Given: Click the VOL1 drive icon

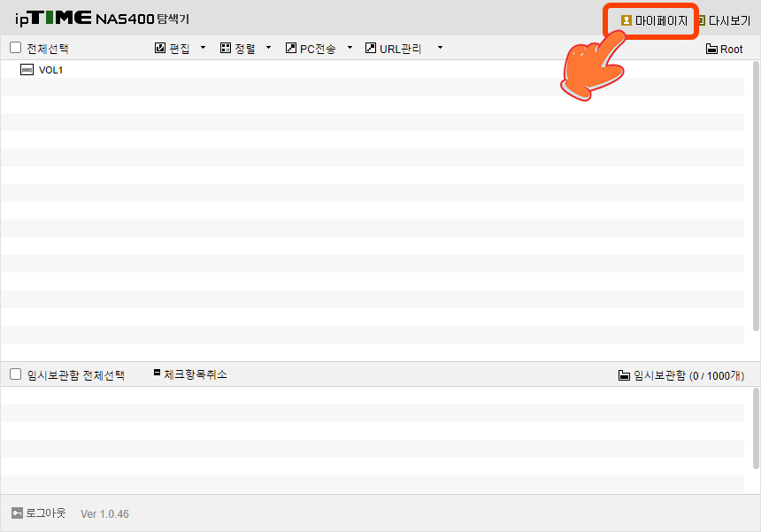Looking at the screenshot, I should point(27,69).
